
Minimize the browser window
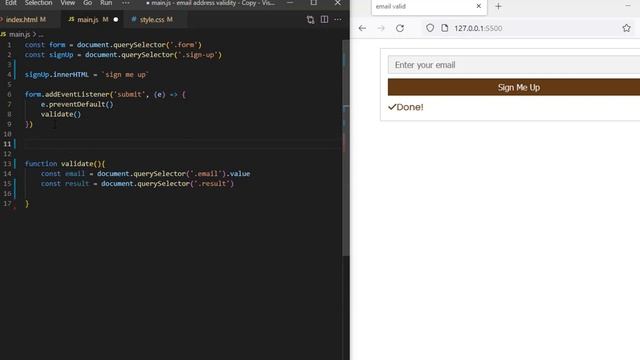pyautogui.click(x=628, y=5)
